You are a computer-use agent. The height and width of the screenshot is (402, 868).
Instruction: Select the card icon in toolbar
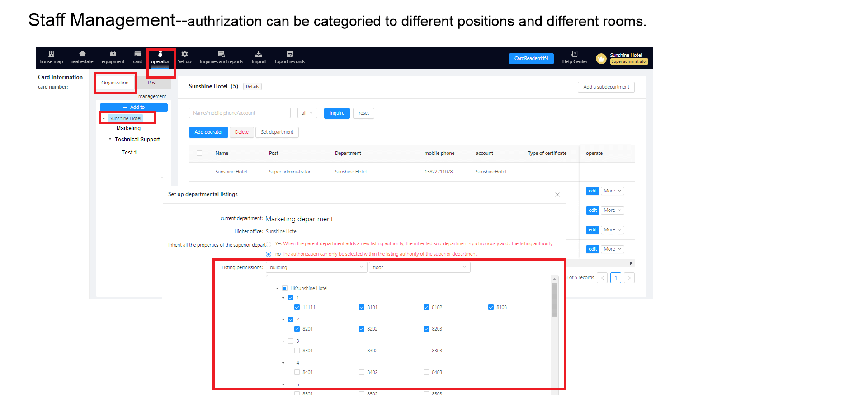pyautogui.click(x=137, y=54)
